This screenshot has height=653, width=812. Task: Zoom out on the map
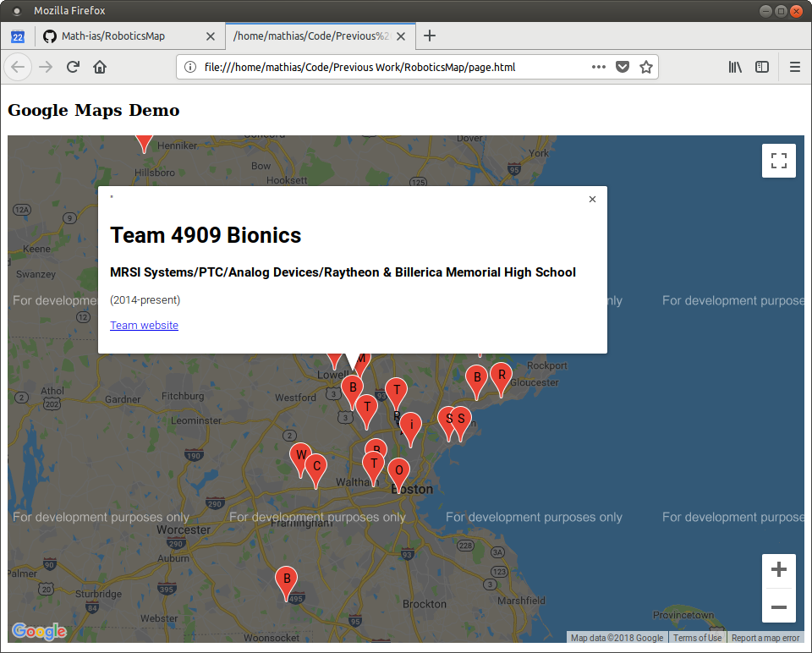[x=778, y=606]
